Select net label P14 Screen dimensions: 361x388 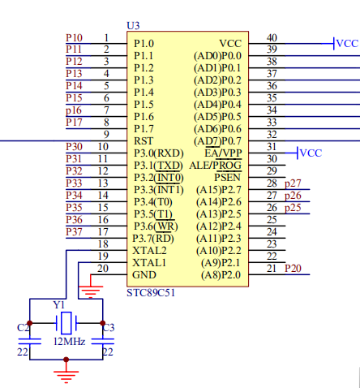pos(74,86)
